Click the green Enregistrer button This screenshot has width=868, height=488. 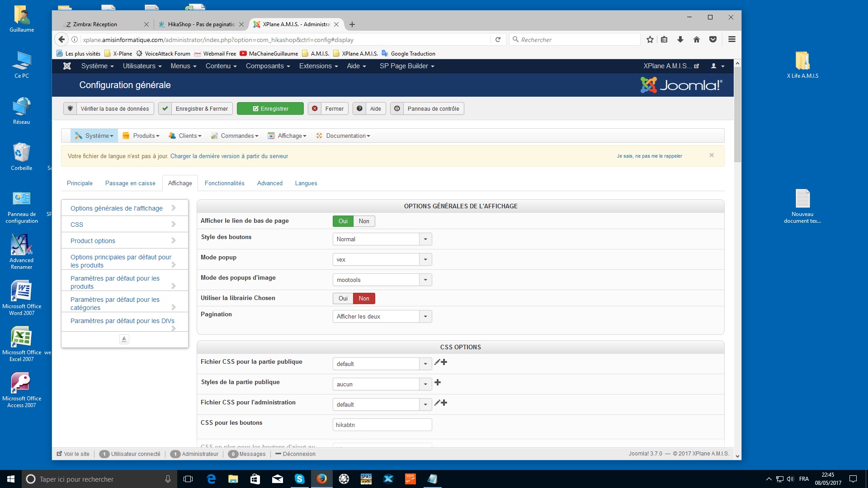click(270, 109)
